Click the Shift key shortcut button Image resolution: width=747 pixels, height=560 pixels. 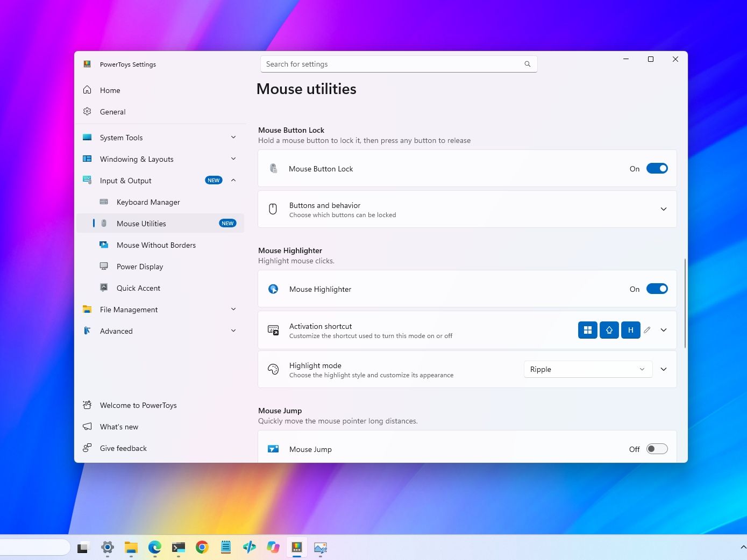coord(609,330)
